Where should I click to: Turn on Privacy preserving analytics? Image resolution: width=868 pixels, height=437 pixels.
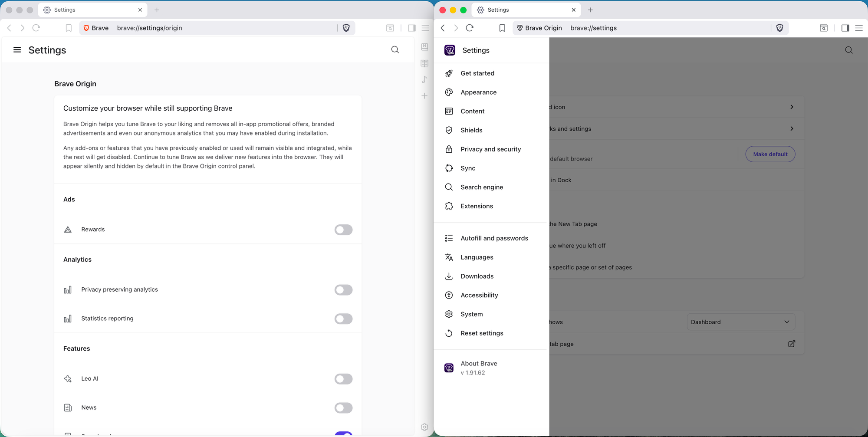coord(343,290)
